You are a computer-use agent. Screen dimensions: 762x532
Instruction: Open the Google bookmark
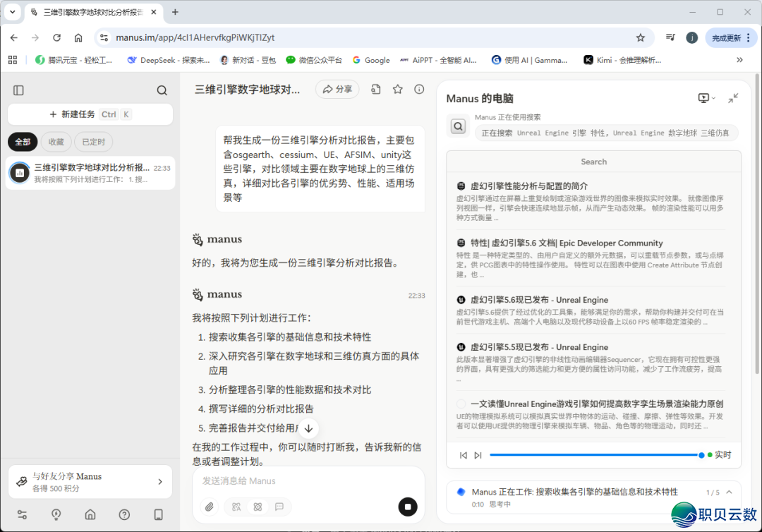(371, 60)
